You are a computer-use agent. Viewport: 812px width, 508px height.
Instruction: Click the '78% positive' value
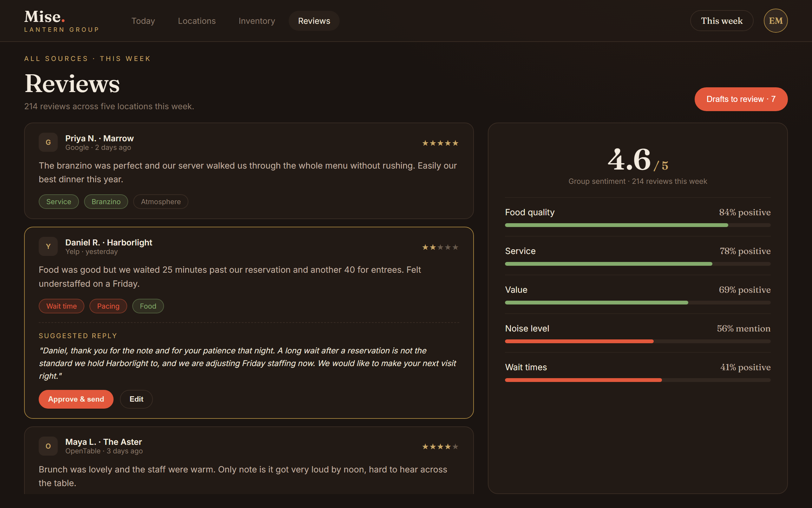coord(745,251)
